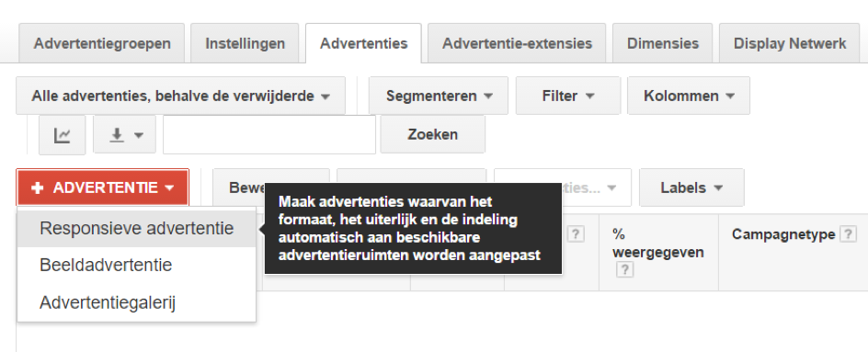The height and width of the screenshot is (352, 868).
Task: Expand the 'Alle advertenties, behalve de verwijderde' dropdown
Action: (x=180, y=97)
